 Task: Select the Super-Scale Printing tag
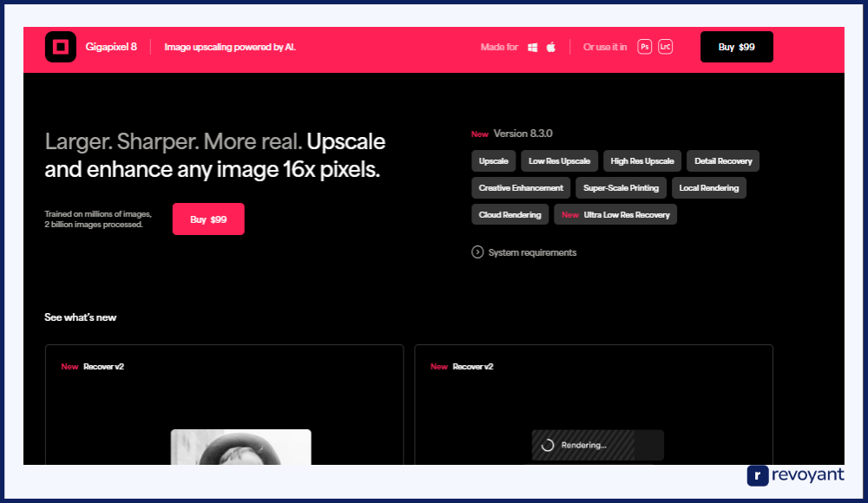[x=621, y=188]
